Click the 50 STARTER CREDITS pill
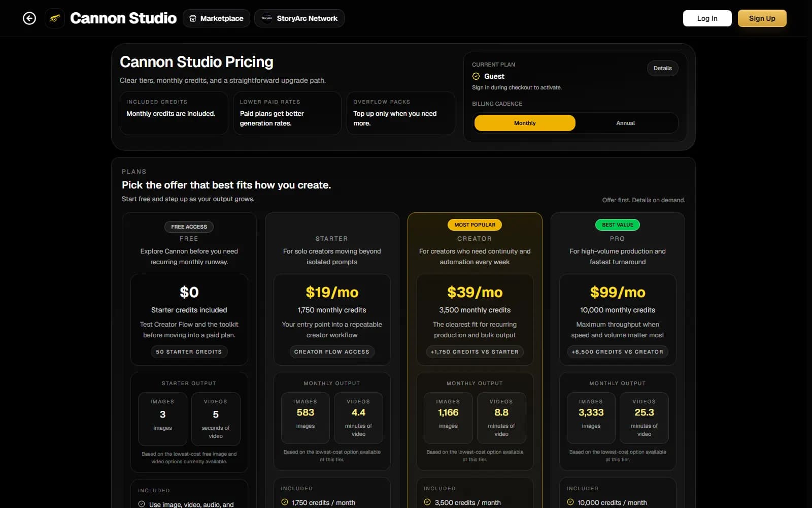Screen dimensions: 812x508 click(x=189, y=352)
